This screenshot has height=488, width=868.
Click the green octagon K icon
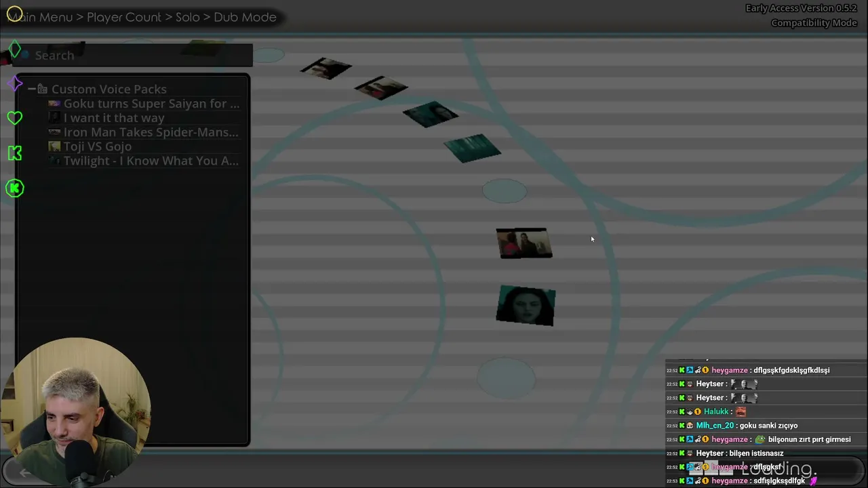pyautogui.click(x=14, y=188)
